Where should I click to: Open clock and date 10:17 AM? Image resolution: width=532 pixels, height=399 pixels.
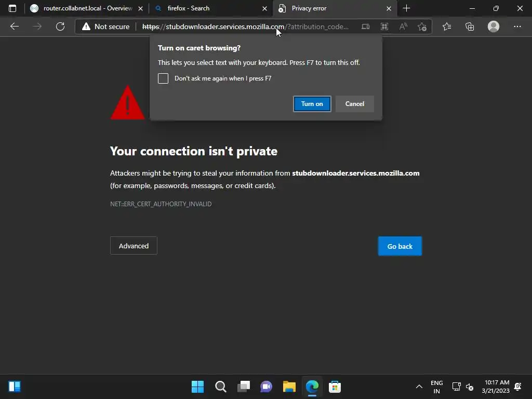point(496,387)
